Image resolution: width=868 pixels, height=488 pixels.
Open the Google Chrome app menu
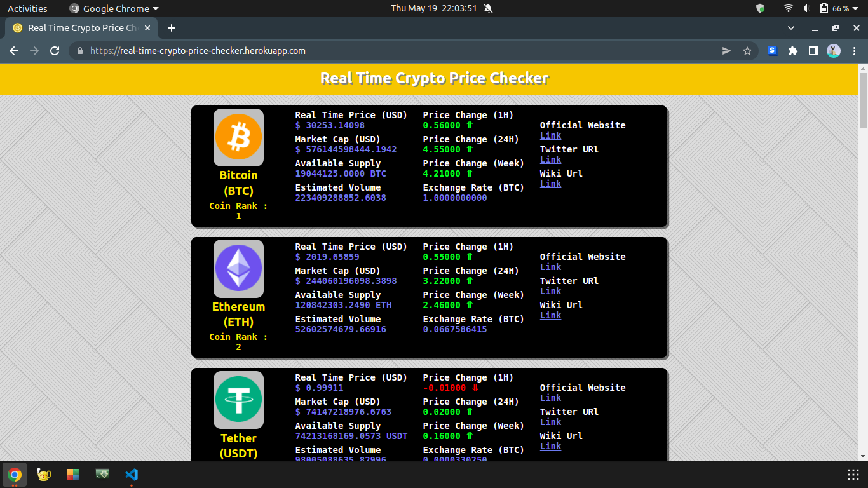(x=114, y=8)
